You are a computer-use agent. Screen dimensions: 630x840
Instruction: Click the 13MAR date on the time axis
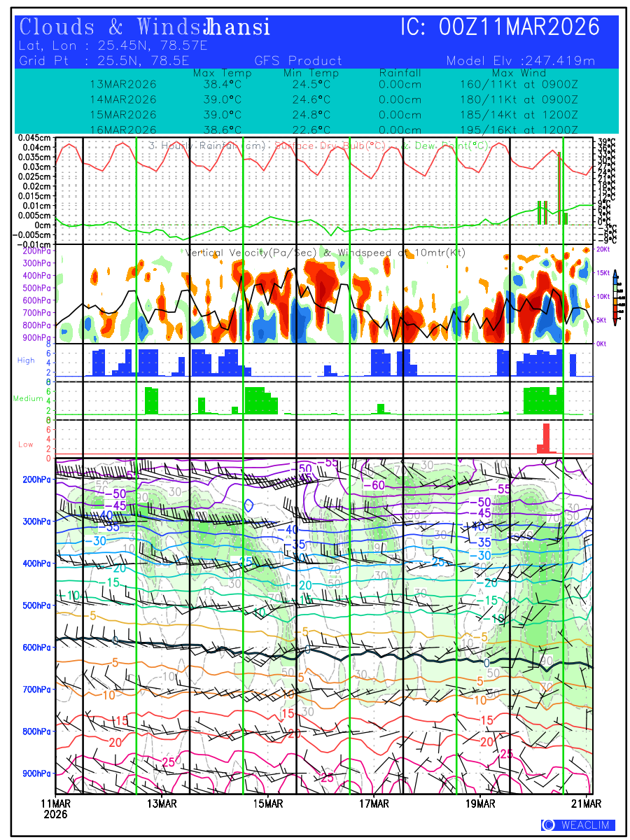tap(162, 802)
